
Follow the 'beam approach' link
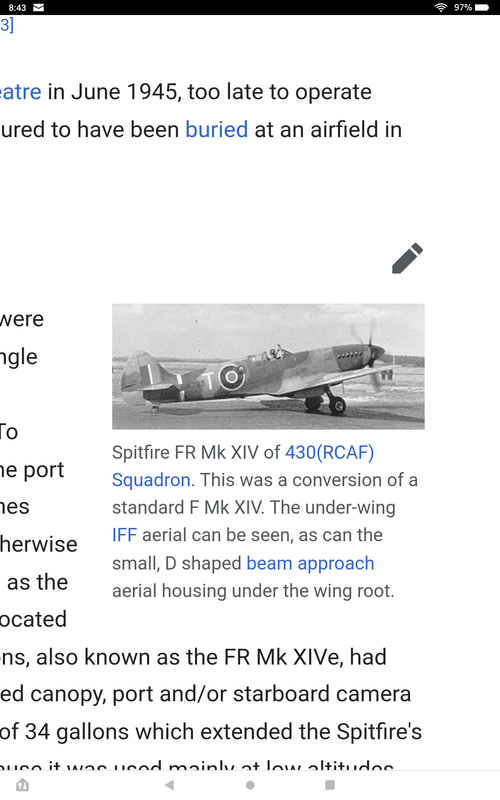310,563
